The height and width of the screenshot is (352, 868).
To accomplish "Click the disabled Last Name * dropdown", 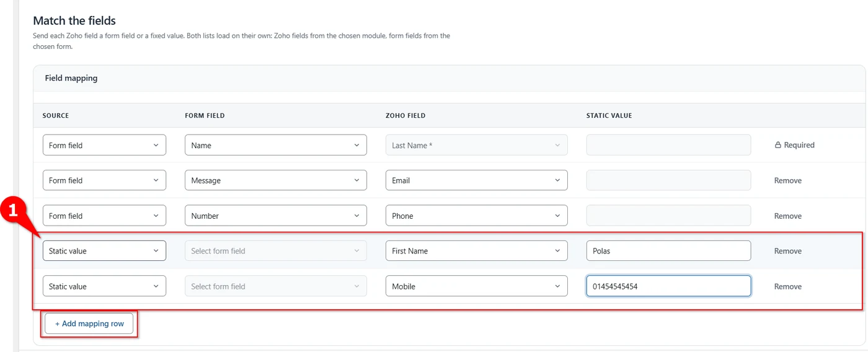I will [477, 145].
